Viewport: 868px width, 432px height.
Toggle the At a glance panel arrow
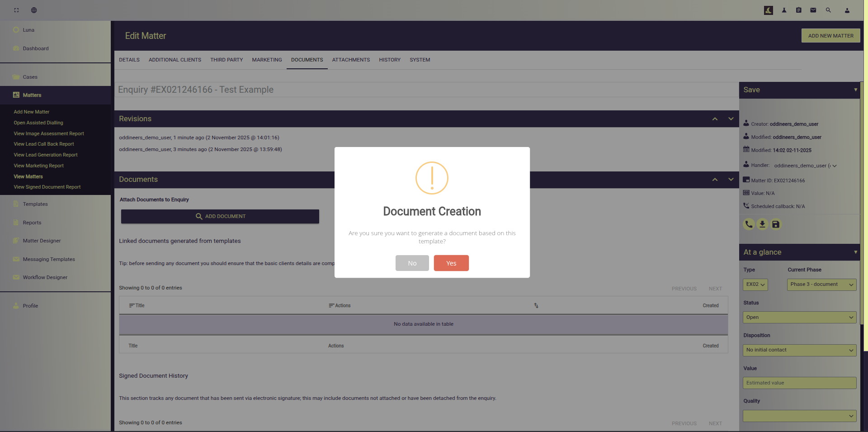855,252
